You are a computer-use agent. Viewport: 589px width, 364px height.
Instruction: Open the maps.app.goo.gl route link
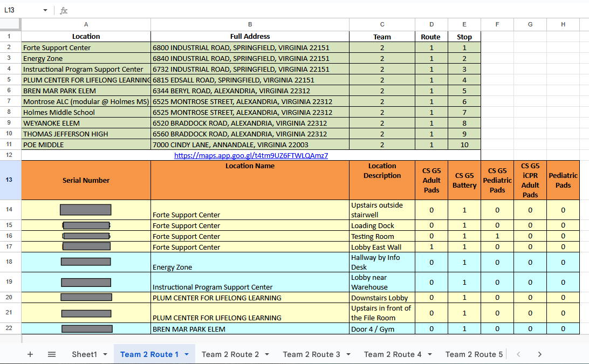[251, 155]
